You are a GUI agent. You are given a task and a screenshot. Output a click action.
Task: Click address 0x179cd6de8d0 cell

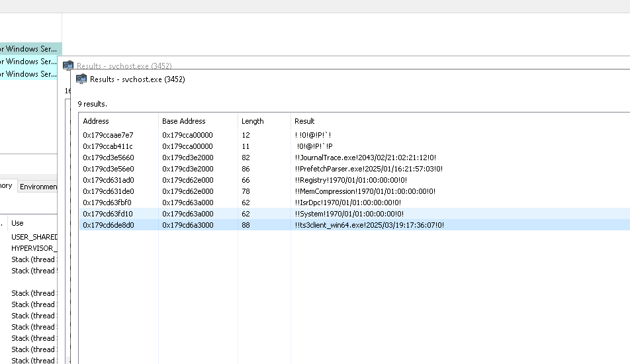108,225
